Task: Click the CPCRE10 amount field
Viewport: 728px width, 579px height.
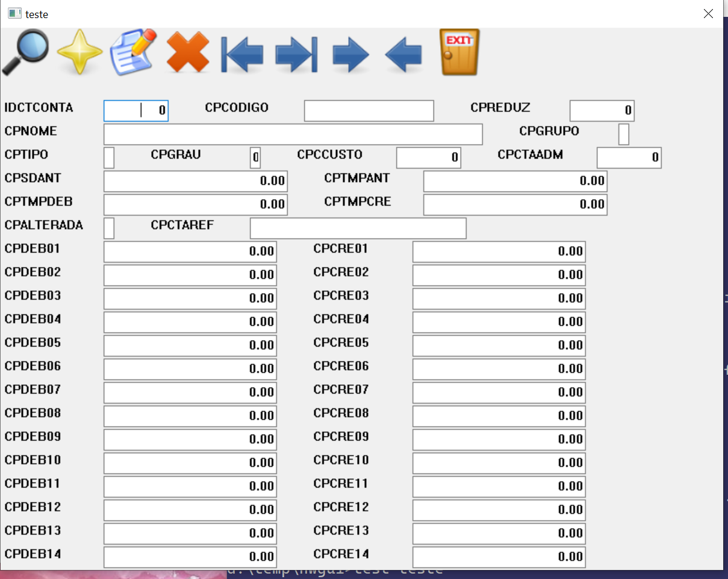Action: pyautogui.click(x=499, y=463)
